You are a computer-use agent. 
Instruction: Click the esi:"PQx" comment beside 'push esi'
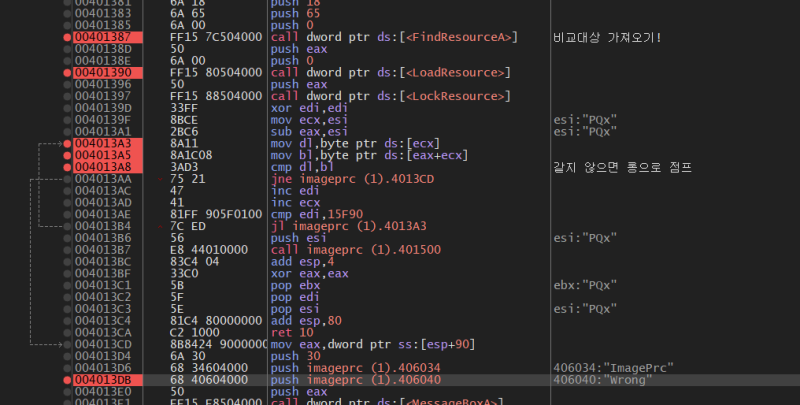coord(585,238)
